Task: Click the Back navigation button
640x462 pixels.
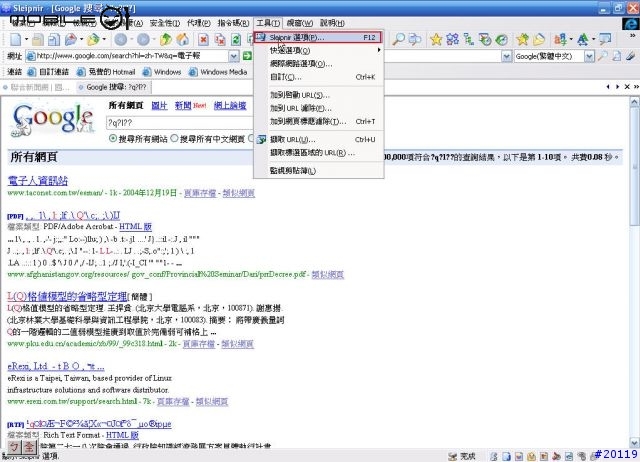Action: [x=120, y=40]
